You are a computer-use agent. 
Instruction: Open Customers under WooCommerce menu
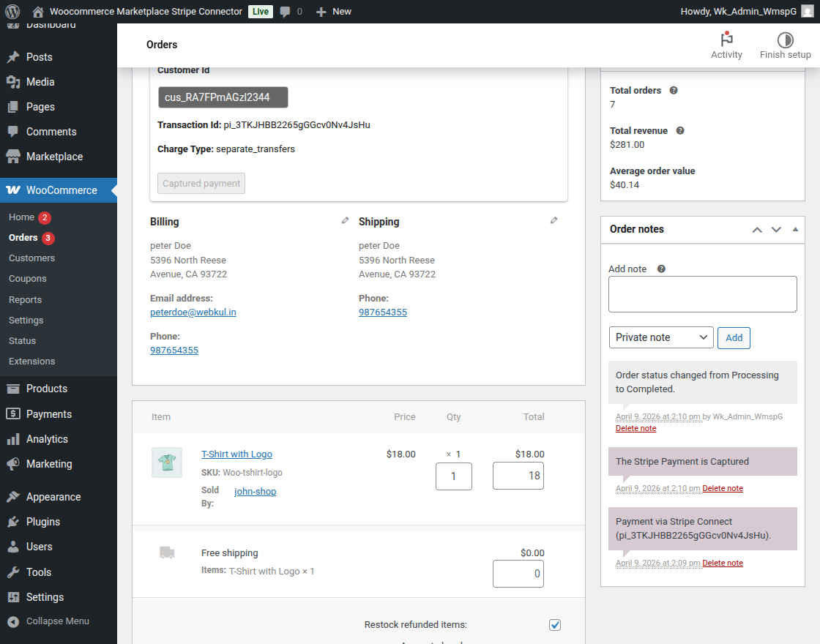[31, 258]
